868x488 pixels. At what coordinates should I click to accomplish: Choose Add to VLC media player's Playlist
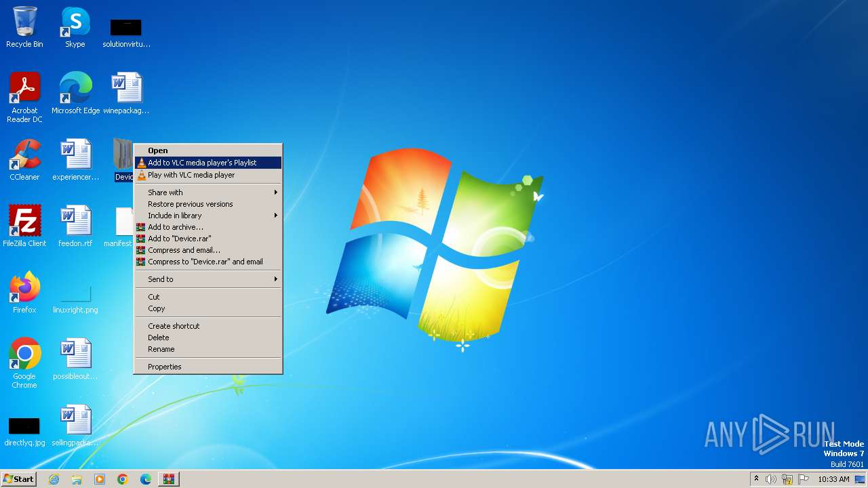coord(208,163)
